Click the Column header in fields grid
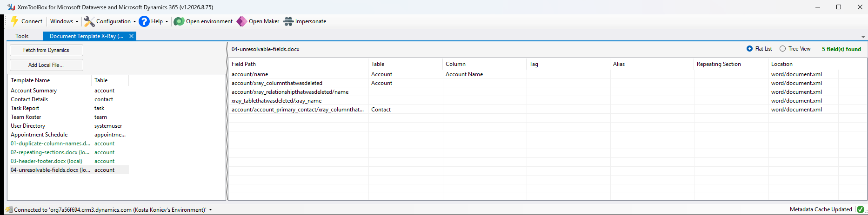868x215 pixels. [485, 64]
